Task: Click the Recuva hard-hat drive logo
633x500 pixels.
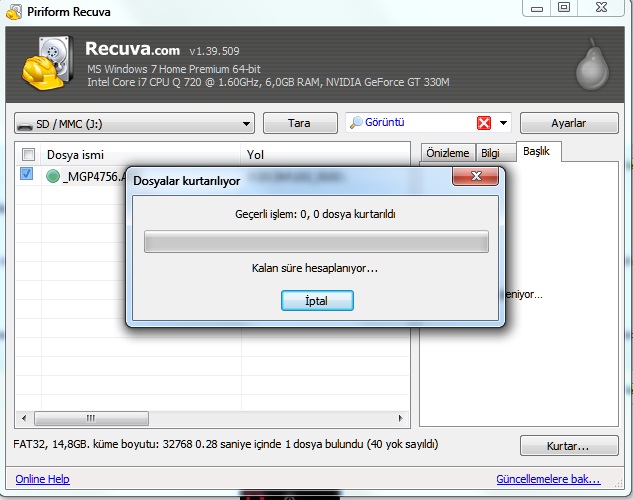Action: tap(48, 63)
